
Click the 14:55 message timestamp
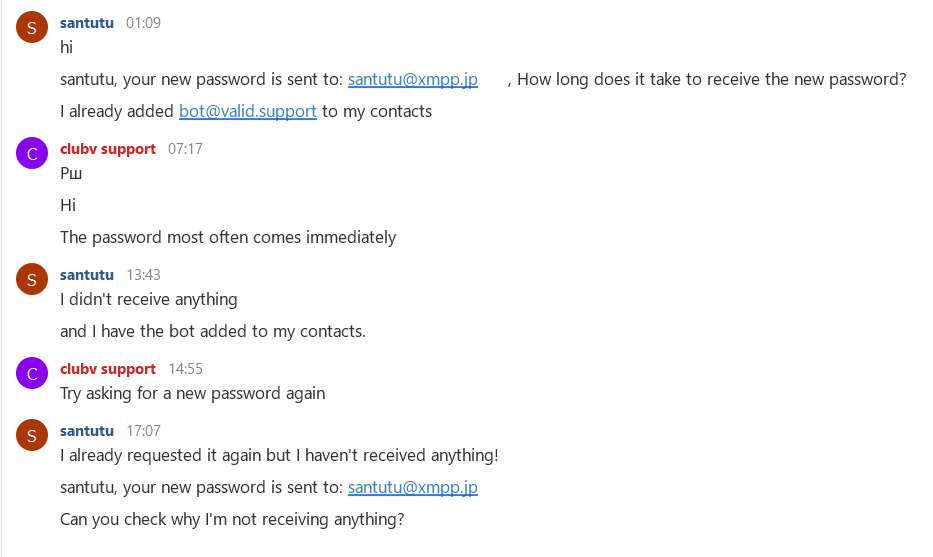click(x=185, y=368)
